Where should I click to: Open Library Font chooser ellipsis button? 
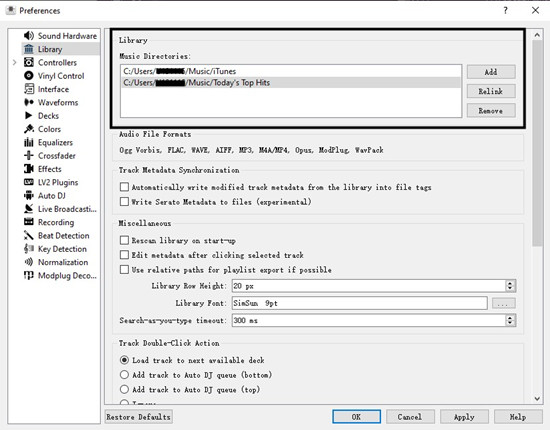tap(504, 303)
